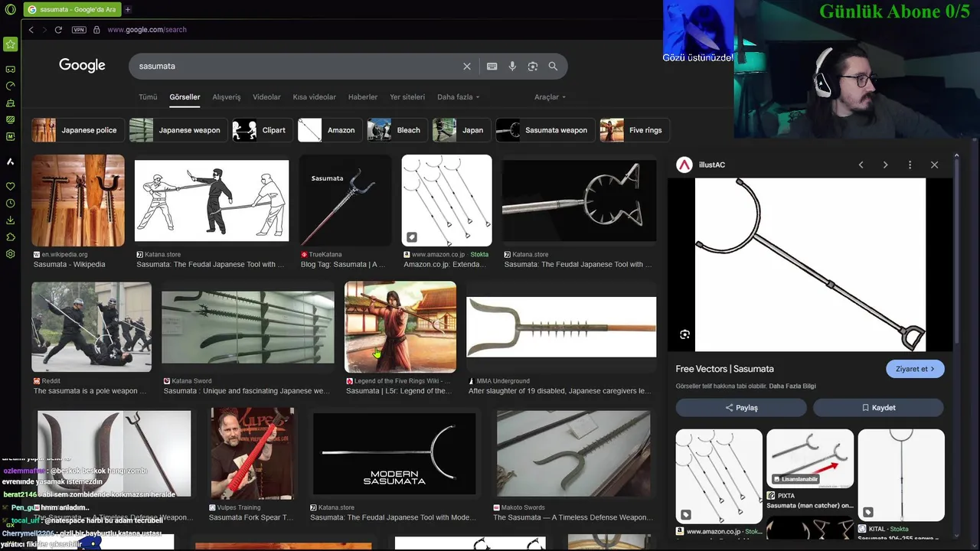980x551 pixels.
Task: Search by image with Lens icon
Action: 533,67
